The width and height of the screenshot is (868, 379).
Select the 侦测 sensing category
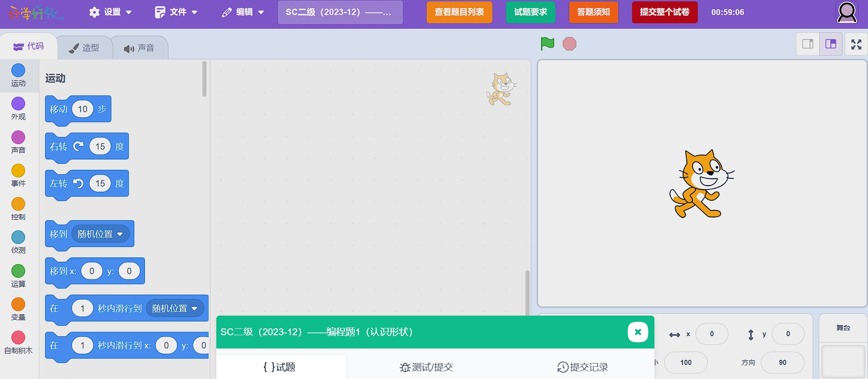pyautogui.click(x=18, y=242)
